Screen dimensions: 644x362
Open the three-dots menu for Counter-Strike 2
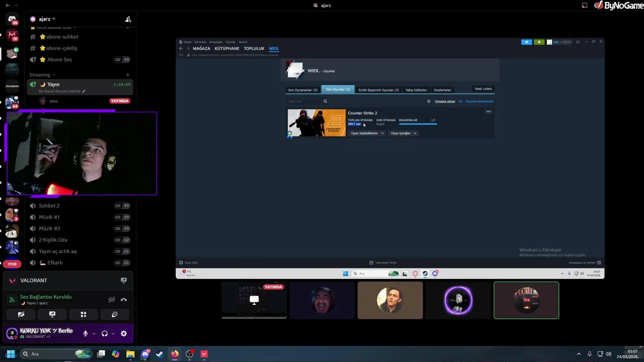[x=488, y=112]
